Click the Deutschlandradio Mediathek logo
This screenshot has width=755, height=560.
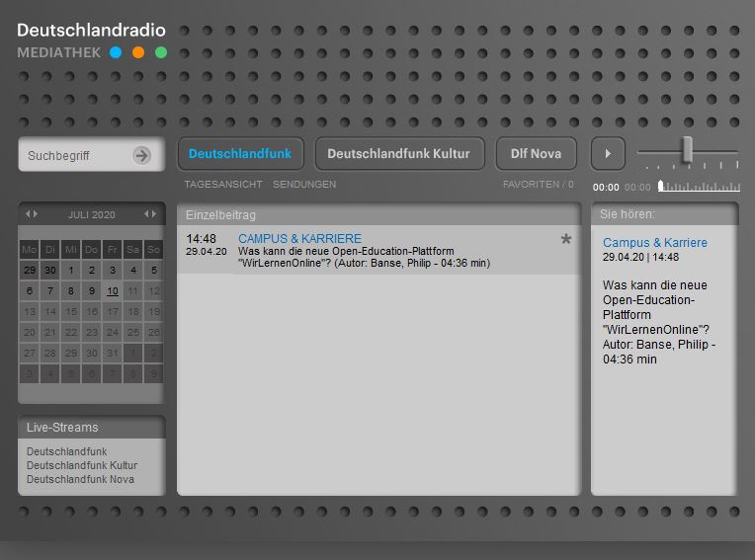pos(91,40)
